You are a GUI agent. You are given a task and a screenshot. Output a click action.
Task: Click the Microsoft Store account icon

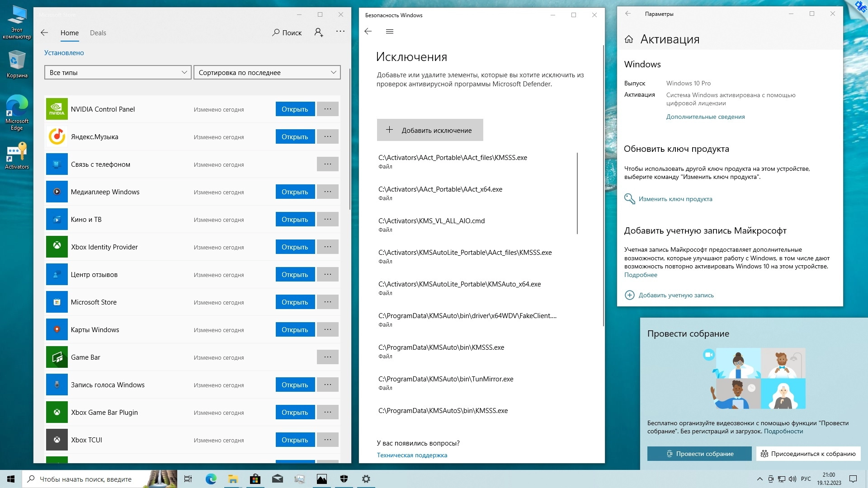[x=319, y=33]
